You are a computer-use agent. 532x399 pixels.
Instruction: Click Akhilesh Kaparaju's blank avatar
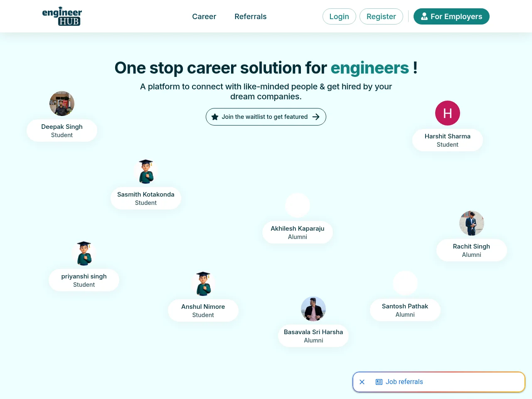298,205
